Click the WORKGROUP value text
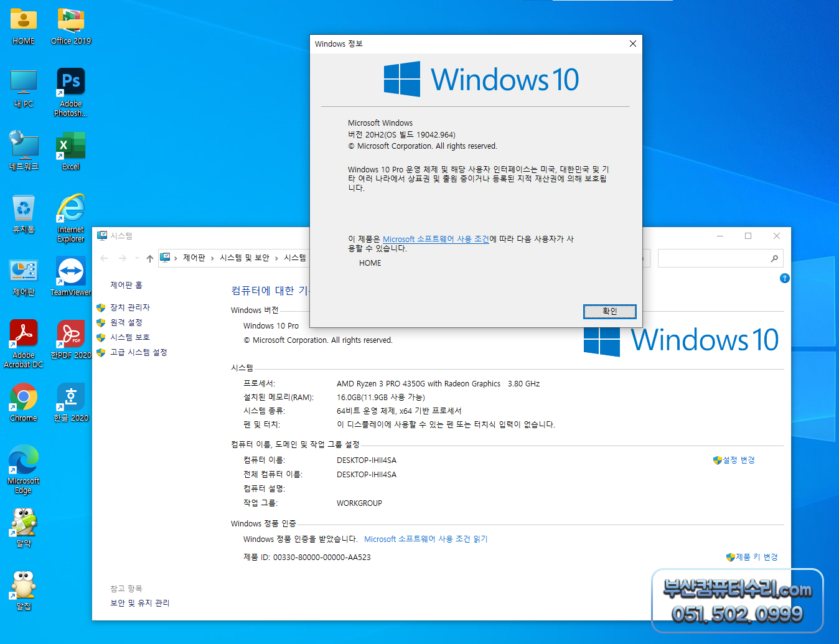Viewport: 839px width, 644px height. coord(359,503)
